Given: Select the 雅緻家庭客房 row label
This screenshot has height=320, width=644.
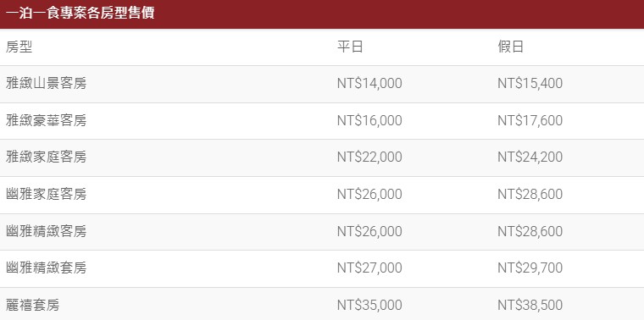Looking at the screenshot, I should [46, 157].
